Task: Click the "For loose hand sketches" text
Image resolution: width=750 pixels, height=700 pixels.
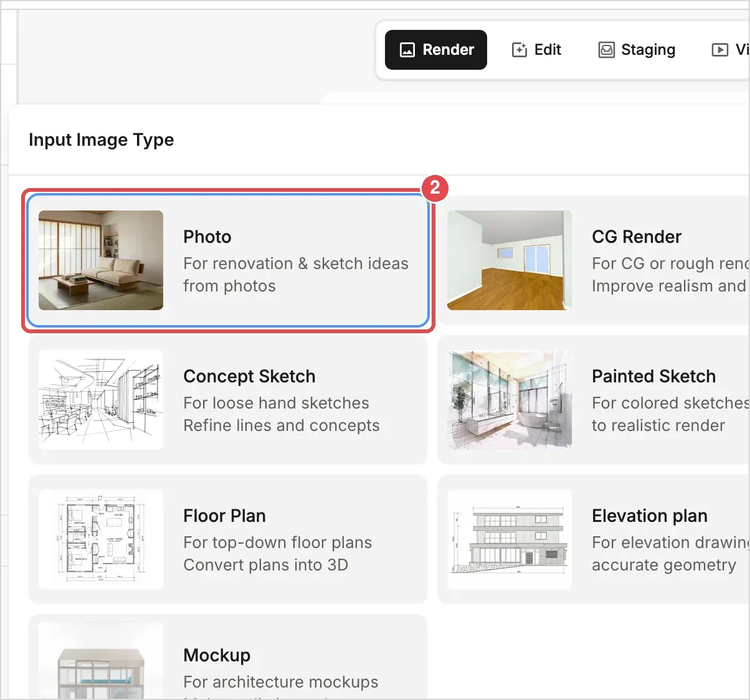Action: tap(277, 403)
